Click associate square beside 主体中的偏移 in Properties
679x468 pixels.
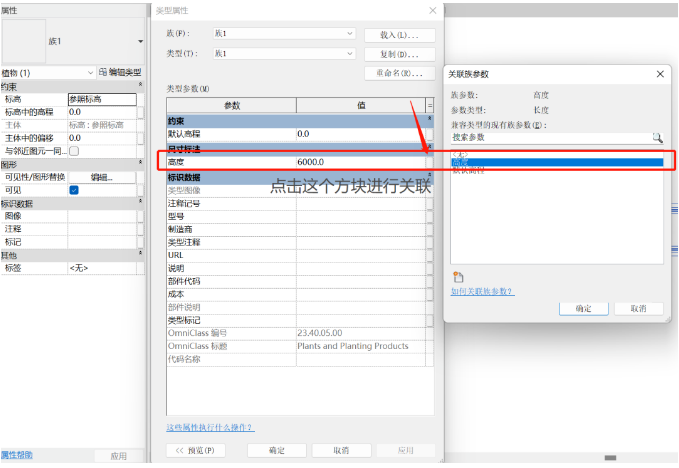140,138
